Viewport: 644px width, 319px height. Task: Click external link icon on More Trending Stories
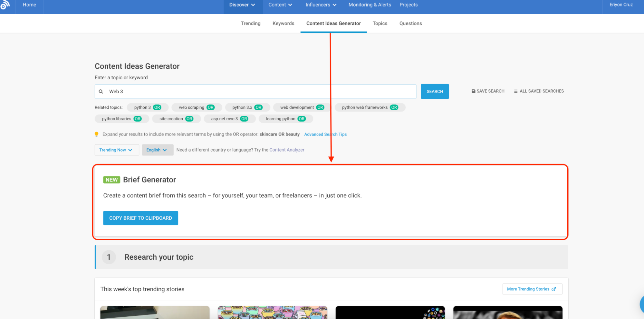coord(553,289)
